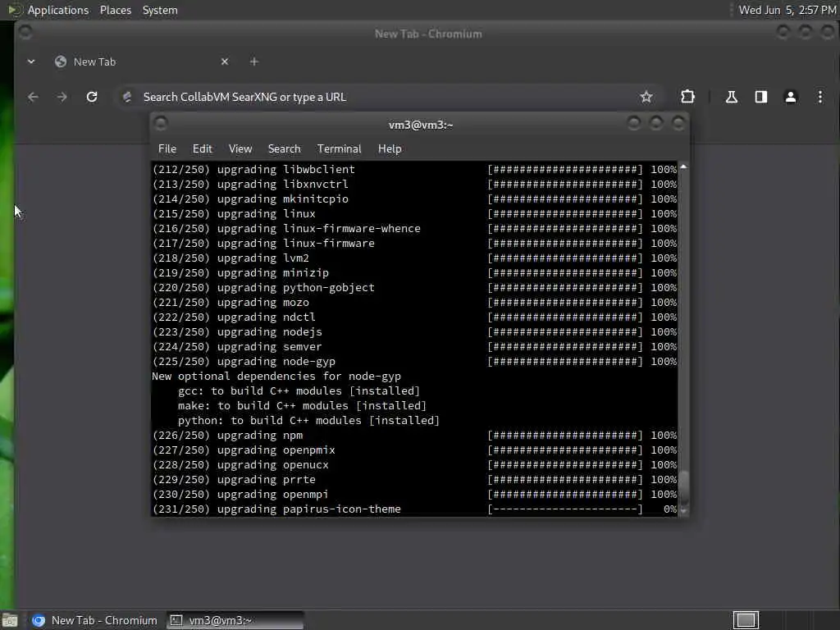The width and height of the screenshot is (840, 630).
Task: Open the terminal File menu
Action: [167, 149]
